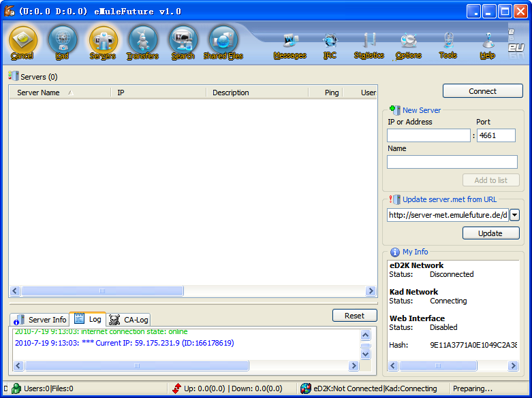Open the Tools menu icon
This screenshot has width=532, height=398.
point(448,46)
